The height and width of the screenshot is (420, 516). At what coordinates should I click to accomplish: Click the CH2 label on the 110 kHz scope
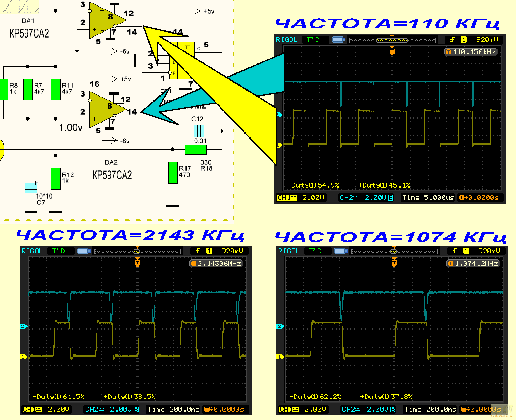pos(349,198)
